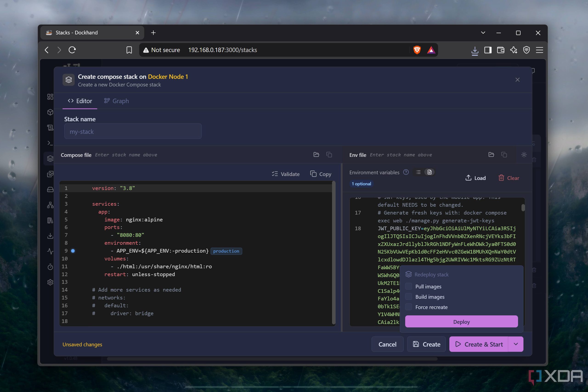588x392 pixels.
Task: Open the registry library icon in sidebar
Action: [x=50, y=220]
